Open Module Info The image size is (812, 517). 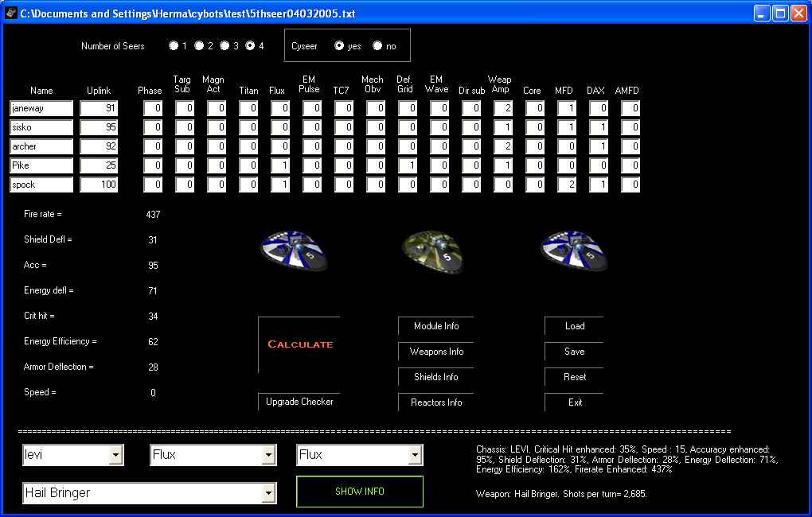[x=436, y=326]
